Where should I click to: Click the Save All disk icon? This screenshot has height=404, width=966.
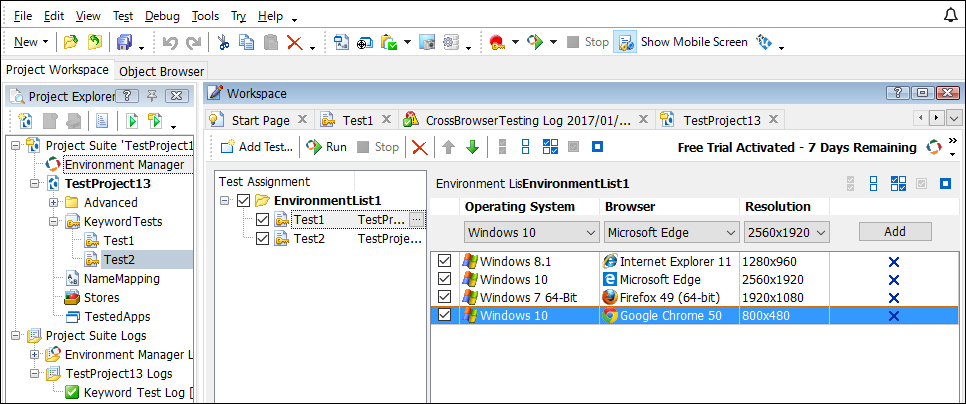[125, 42]
